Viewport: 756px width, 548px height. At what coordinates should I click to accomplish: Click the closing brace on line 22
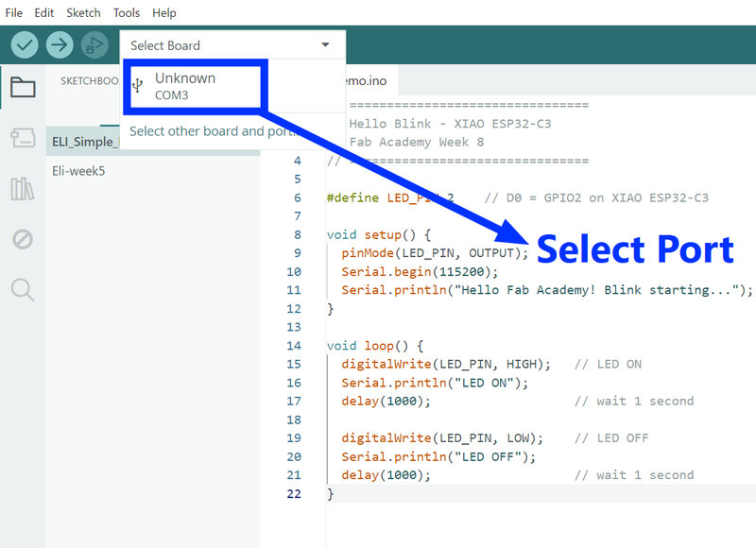click(x=330, y=493)
